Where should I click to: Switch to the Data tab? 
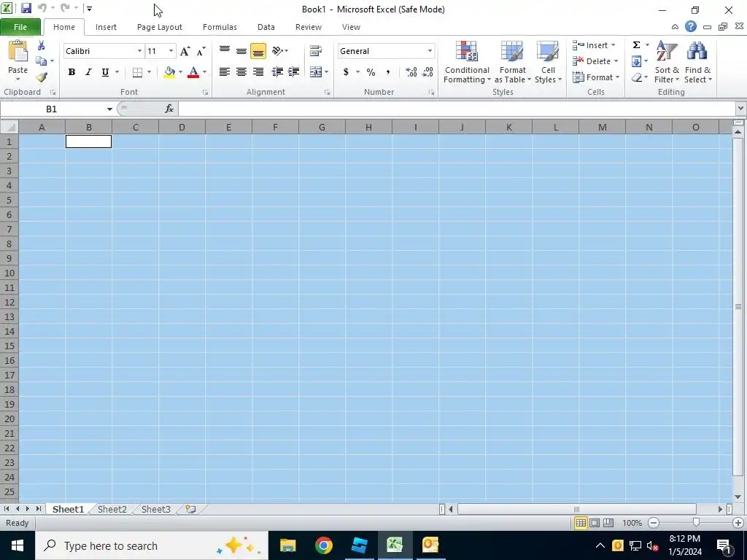pos(266,27)
